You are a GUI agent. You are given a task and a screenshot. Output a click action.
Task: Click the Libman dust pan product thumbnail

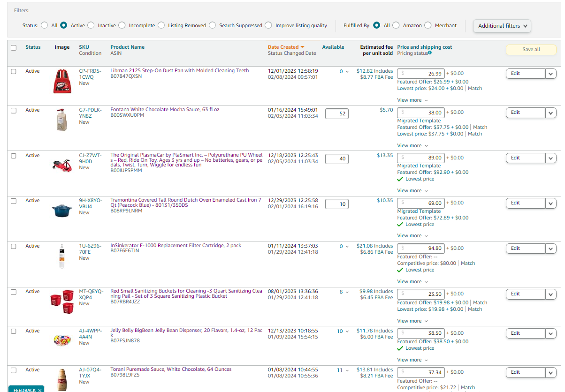coord(62,81)
